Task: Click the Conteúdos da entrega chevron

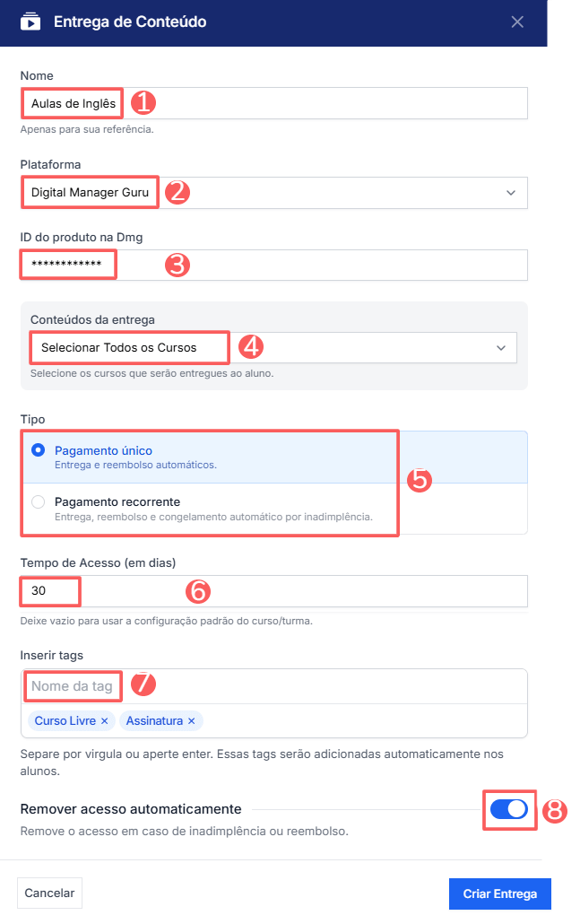Action: [x=500, y=347]
